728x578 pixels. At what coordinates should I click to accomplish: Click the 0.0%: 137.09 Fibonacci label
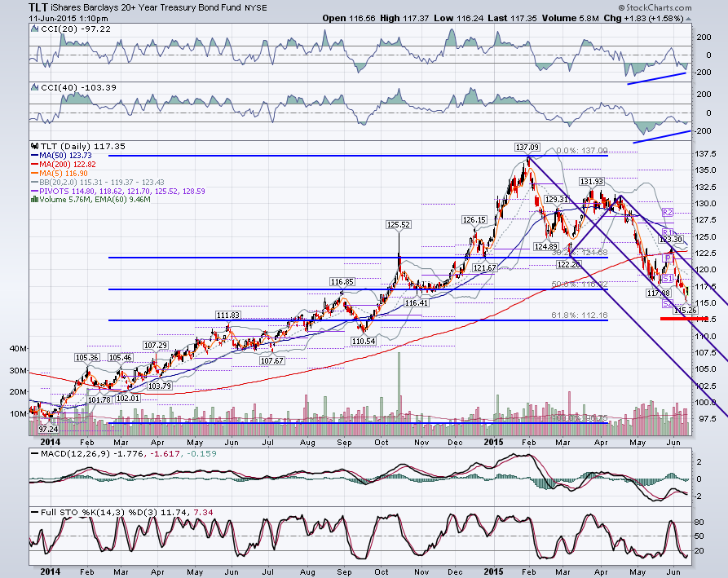(582, 151)
